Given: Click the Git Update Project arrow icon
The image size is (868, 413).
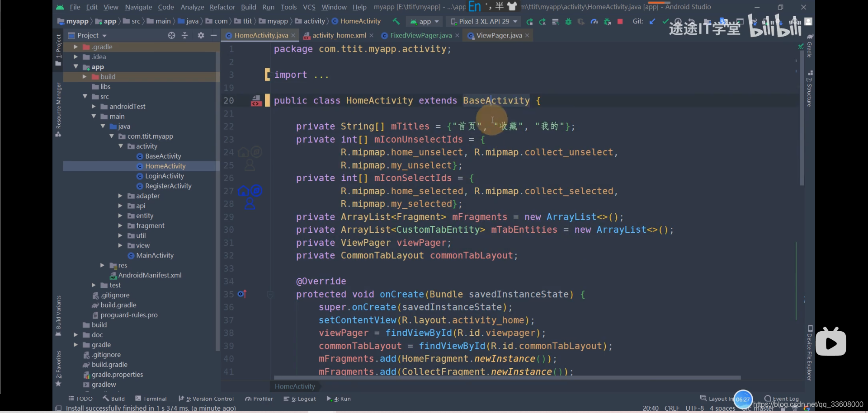Looking at the screenshot, I should pos(652,21).
